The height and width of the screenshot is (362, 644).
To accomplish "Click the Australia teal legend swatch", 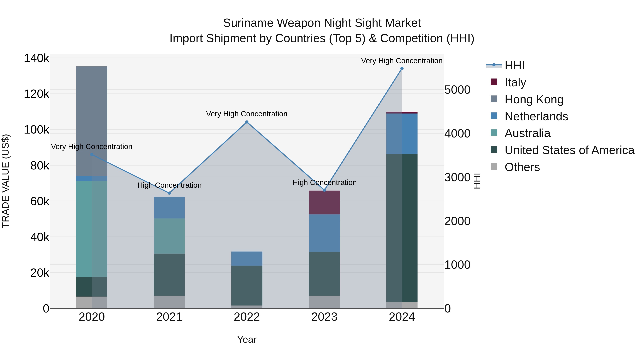I will [494, 133].
